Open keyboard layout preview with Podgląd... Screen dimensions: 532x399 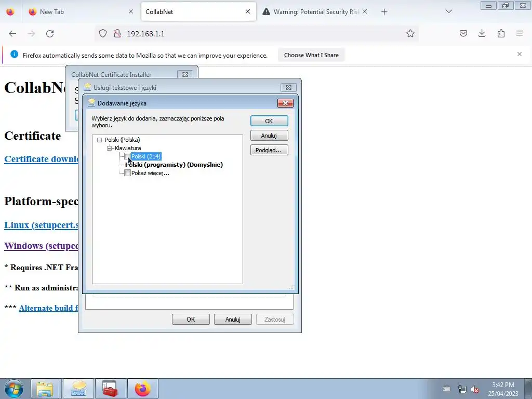(x=269, y=150)
